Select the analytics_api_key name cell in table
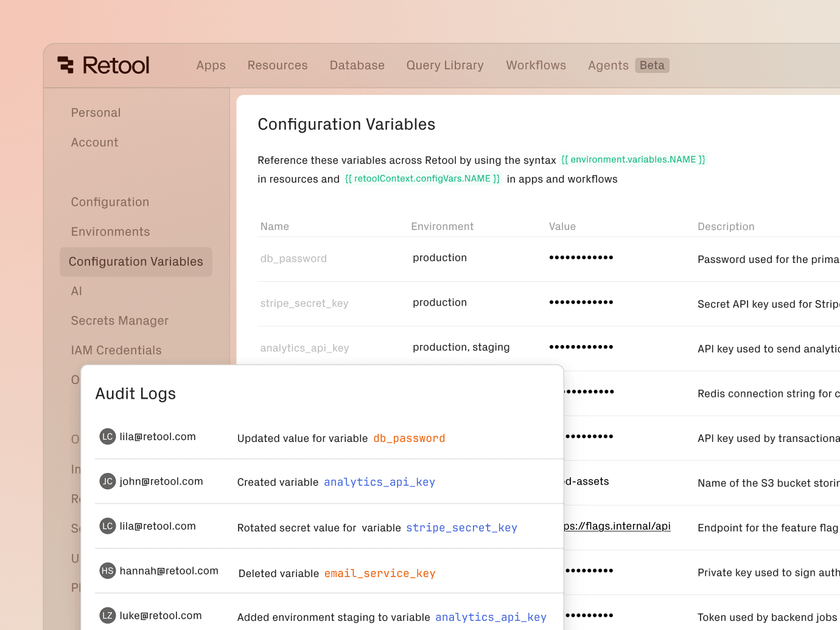This screenshot has height=630, width=840. coord(304,348)
